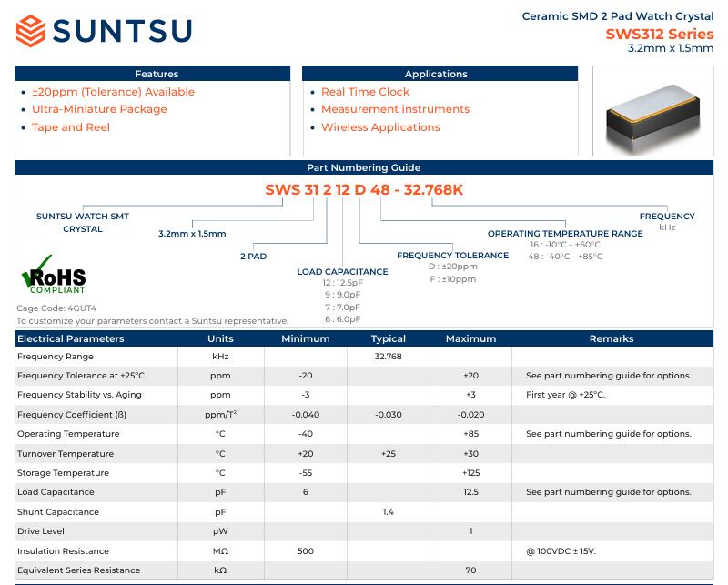The width and height of the screenshot is (728, 585).
Task: Click the Cage Code 4GUT4 text
Action: 56,308
